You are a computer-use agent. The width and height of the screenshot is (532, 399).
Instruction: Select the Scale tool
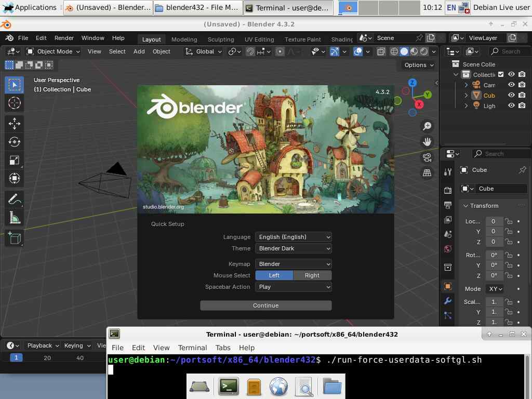(x=14, y=160)
